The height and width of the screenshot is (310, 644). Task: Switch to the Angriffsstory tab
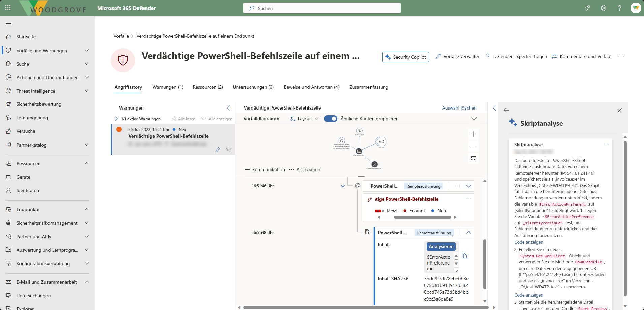click(x=128, y=87)
